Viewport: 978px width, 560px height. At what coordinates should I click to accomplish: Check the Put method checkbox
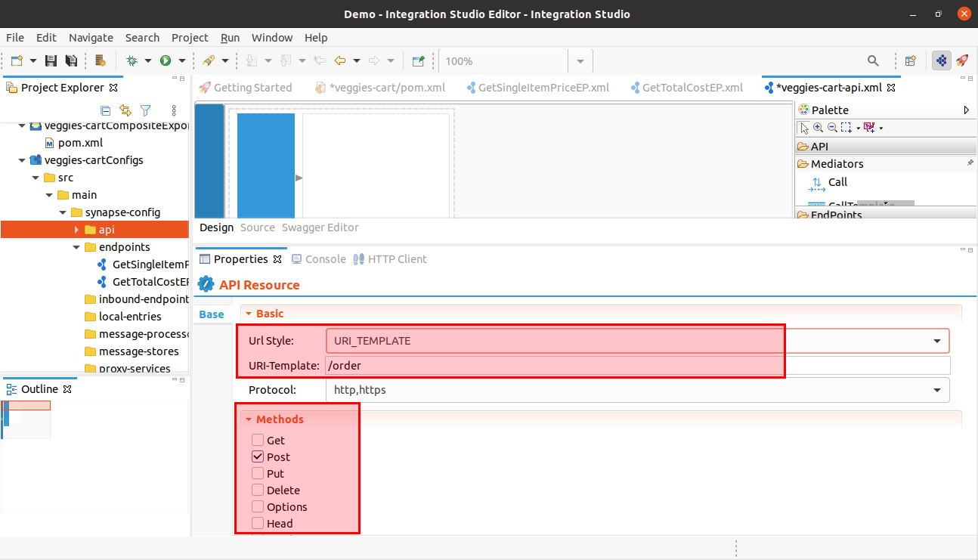[x=258, y=473]
